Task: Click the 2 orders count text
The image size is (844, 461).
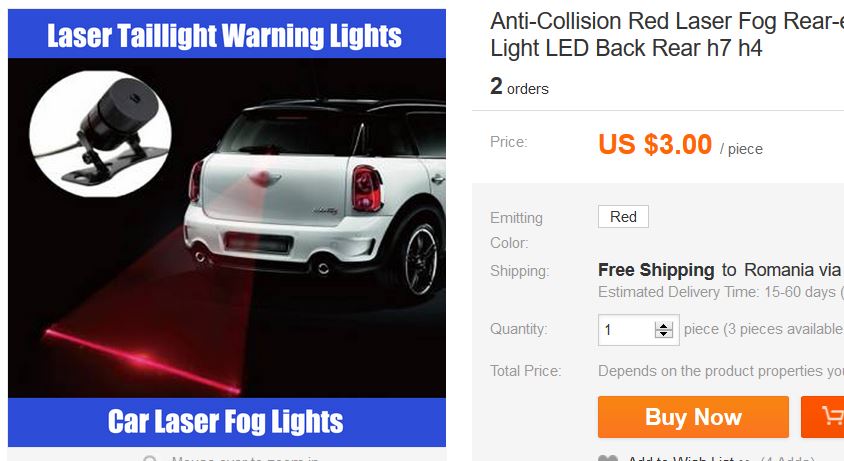Action: [x=519, y=87]
